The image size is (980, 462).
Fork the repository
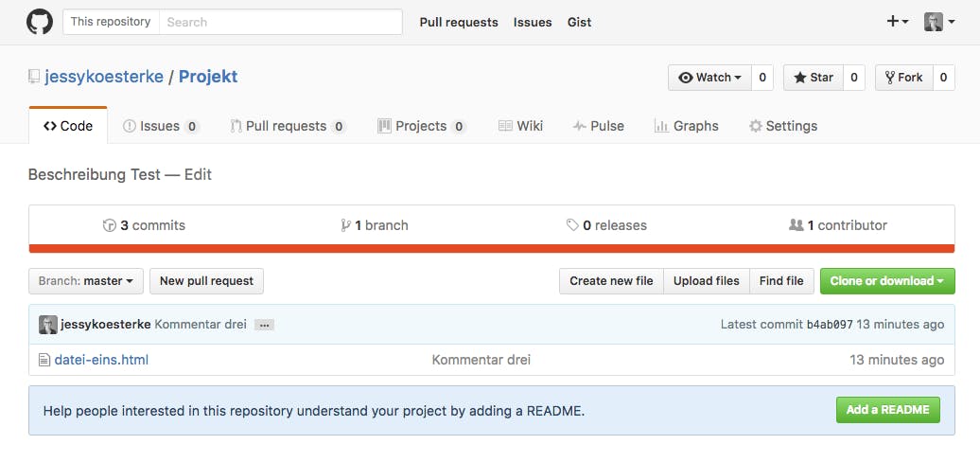903,78
